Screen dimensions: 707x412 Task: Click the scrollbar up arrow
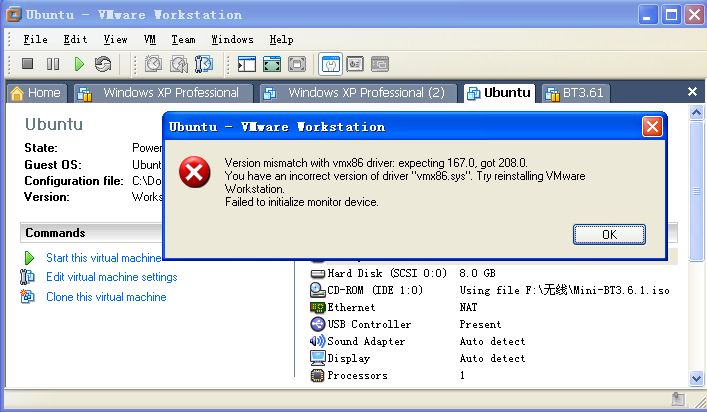tap(696, 112)
